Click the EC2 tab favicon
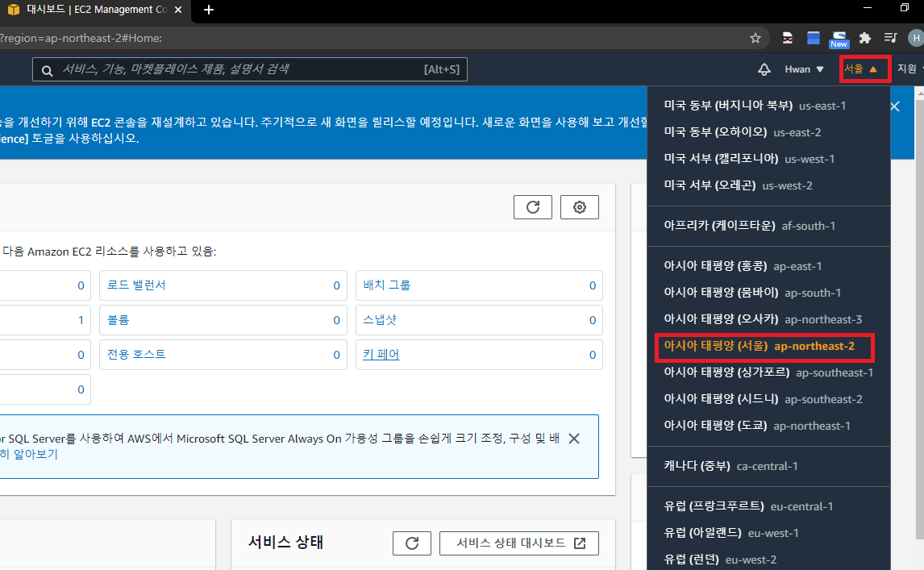 pyautogui.click(x=14, y=10)
